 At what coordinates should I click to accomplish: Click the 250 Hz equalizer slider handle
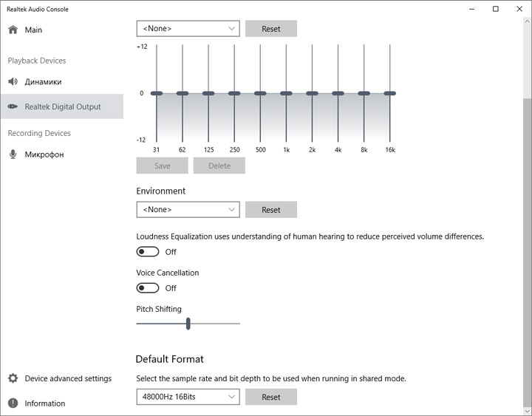tap(234, 93)
